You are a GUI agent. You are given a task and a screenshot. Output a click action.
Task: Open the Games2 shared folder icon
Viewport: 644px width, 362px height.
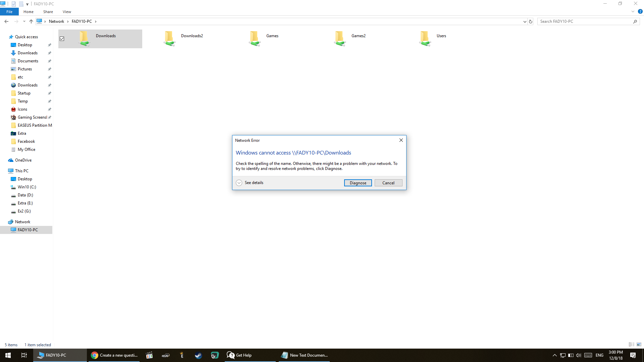339,38
